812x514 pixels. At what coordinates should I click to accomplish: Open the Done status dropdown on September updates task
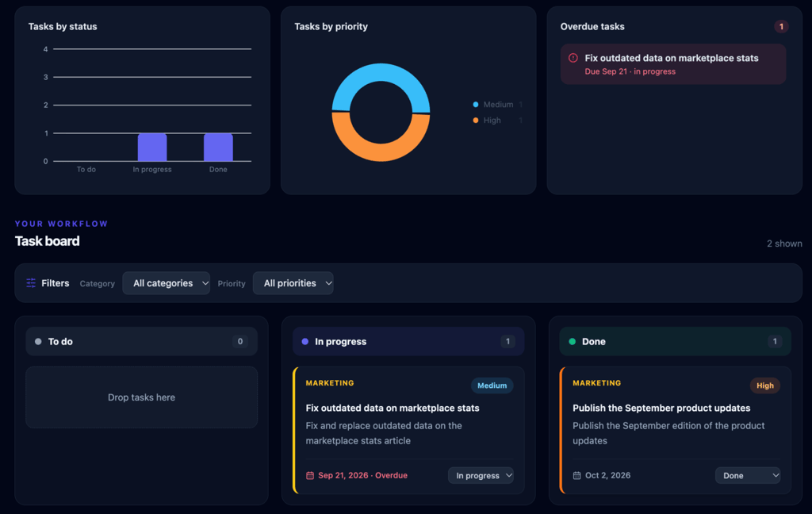748,475
